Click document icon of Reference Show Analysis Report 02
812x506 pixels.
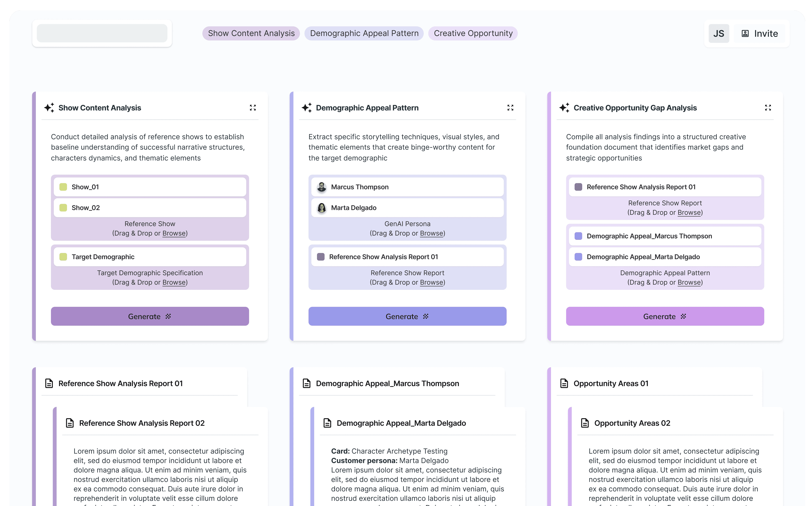(x=70, y=423)
